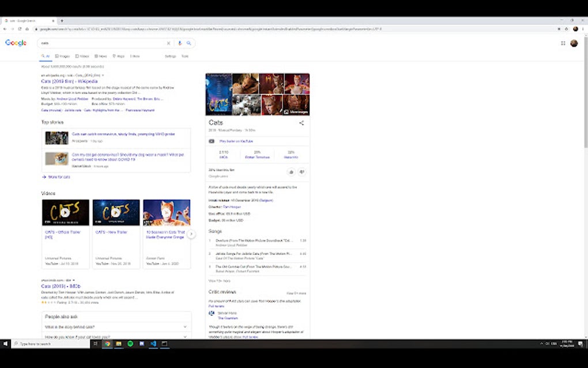The image size is (588, 368).
Task: Activate voice search microphone icon
Action: pyautogui.click(x=180, y=43)
